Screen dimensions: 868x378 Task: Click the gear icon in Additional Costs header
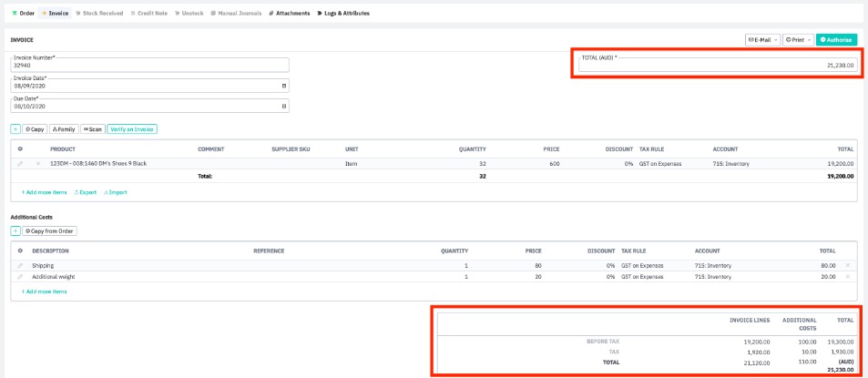pos(20,250)
